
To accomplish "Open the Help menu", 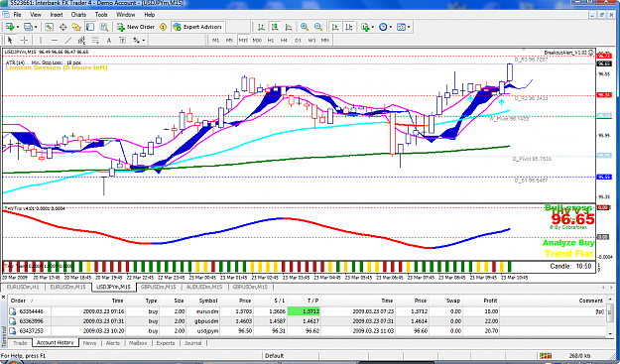I will (150, 15).
